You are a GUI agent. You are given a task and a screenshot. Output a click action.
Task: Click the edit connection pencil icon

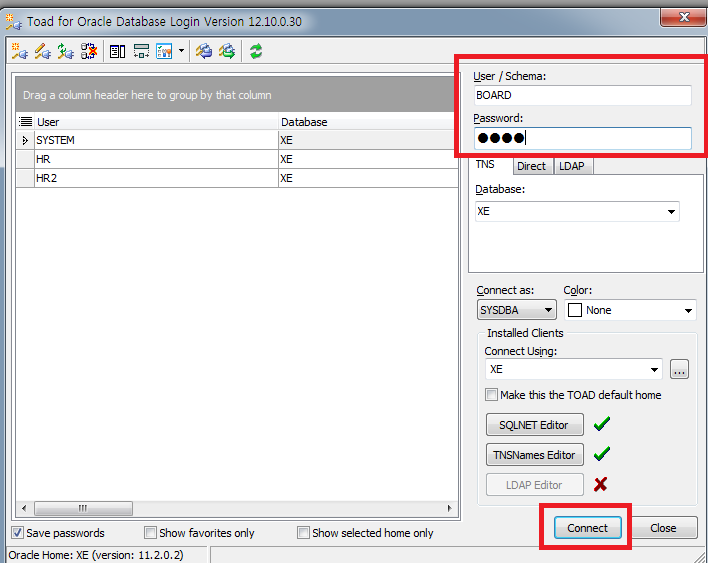[42, 51]
